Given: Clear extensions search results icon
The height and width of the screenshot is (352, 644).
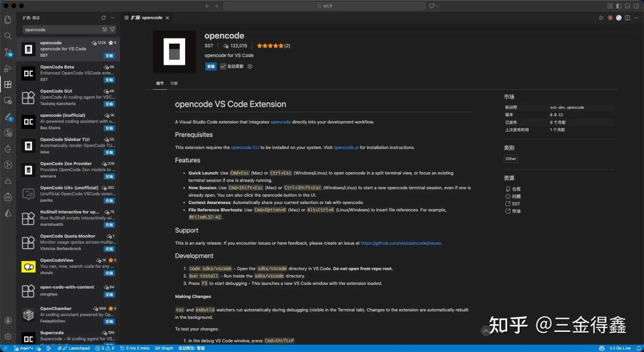Looking at the screenshot, I should click(x=104, y=30).
